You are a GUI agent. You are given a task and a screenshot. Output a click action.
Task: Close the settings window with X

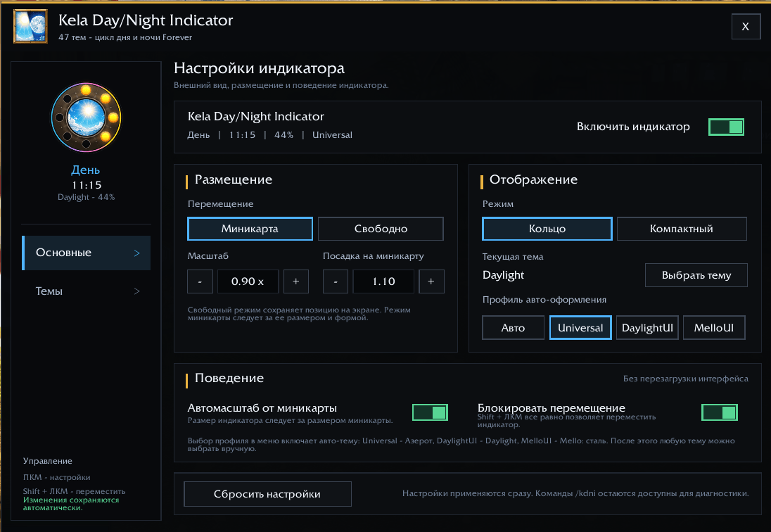[x=746, y=27]
